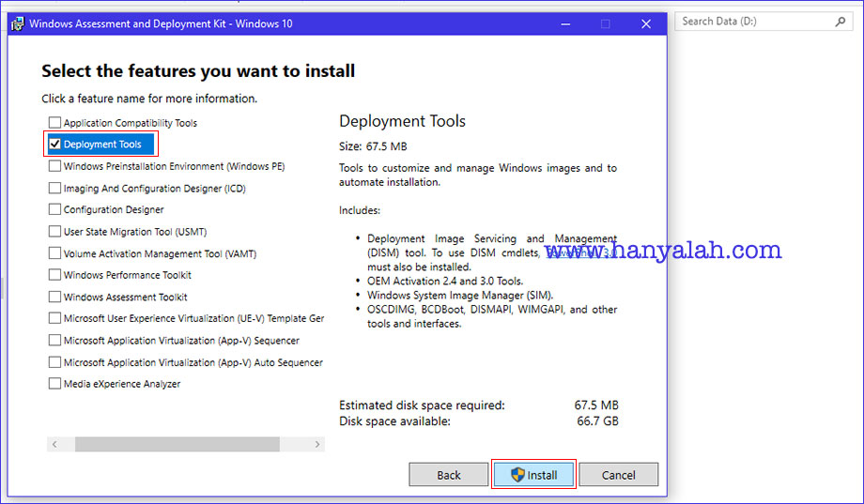
Task: Click the horizontal scrollbar thumb of feature list
Action: [x=177, y=444]
